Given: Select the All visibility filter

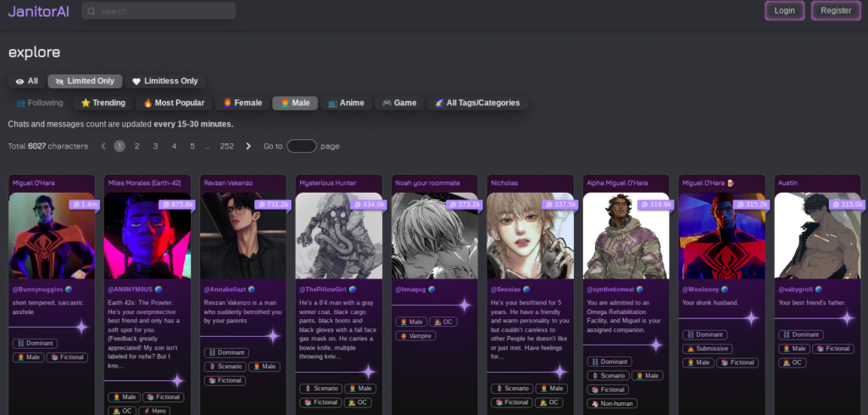Looking at the screenshot, I should 26,81.
